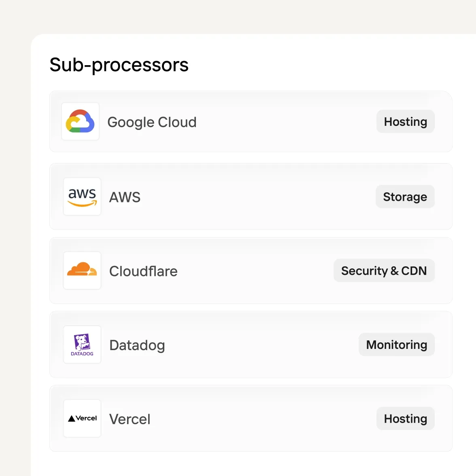Click the Hosting tag beside Vercel
The height and width of the screenshot is (476, 476).
click(x=406, y=419)
